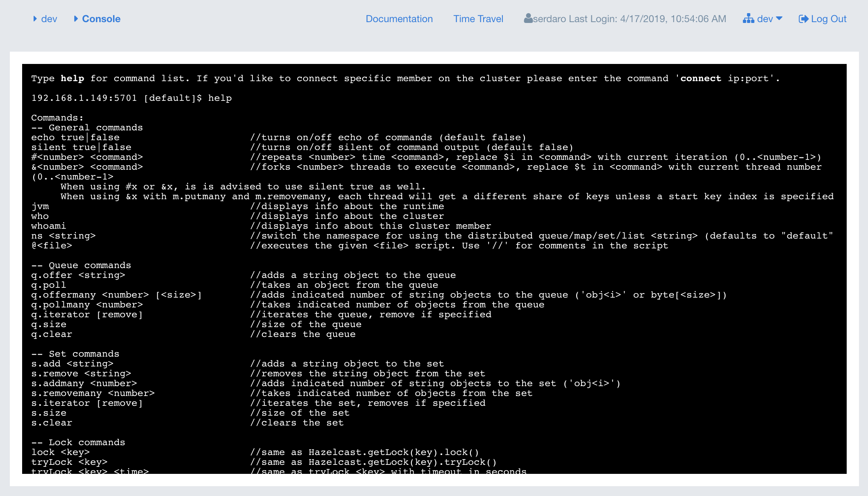Click the 's.remove <string>' command
Image resolution: width=868 pixels, height=496 pixels.
81,373
